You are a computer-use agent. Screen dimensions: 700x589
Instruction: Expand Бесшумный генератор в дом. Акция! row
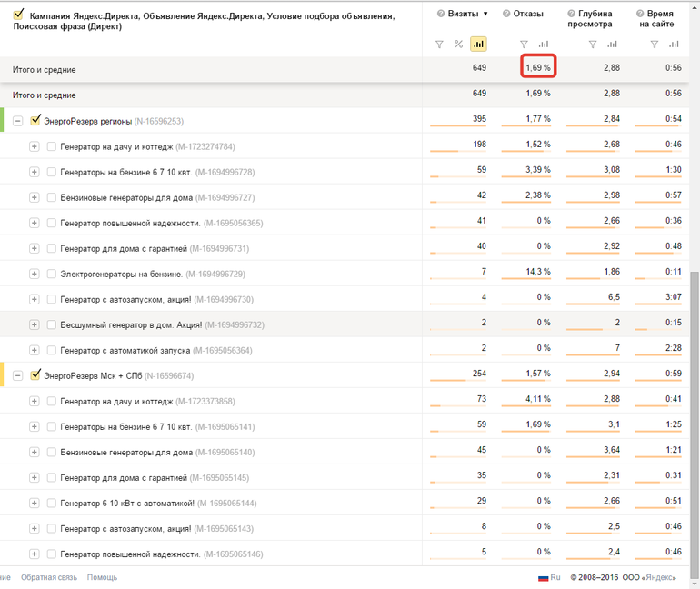point(34,324)
